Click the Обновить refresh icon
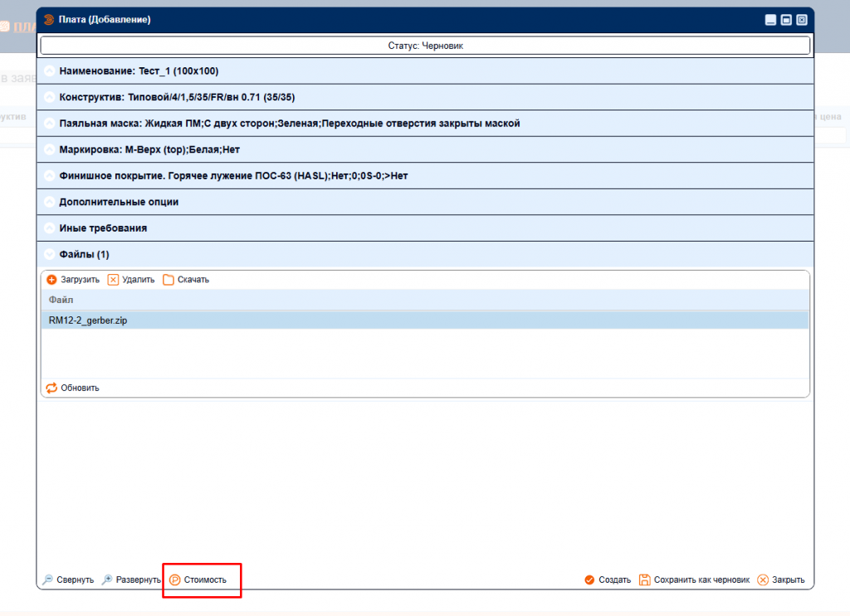 pos(51,388)
